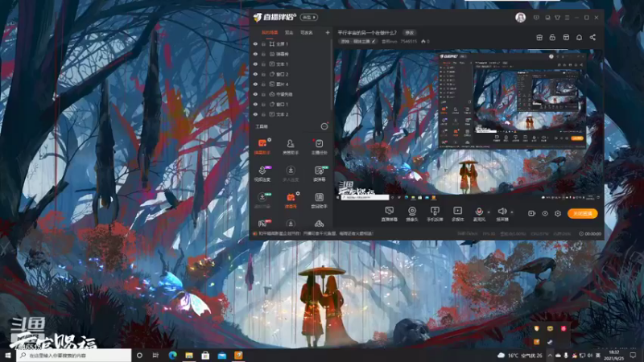Open the 读弹幕 tool

pos(319,174)
